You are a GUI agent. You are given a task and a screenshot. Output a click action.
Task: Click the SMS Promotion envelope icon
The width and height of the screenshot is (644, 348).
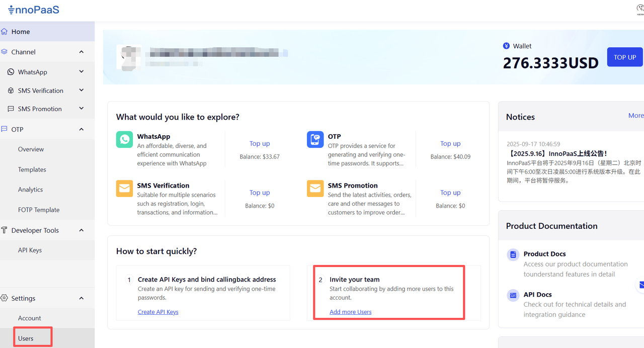(x=315, y=189)
